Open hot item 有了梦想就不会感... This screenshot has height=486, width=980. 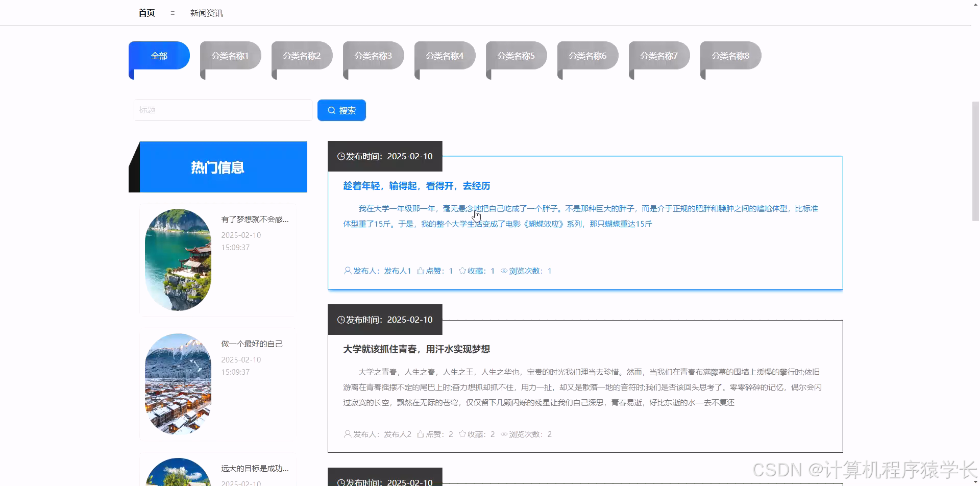(x=255, y=219)
